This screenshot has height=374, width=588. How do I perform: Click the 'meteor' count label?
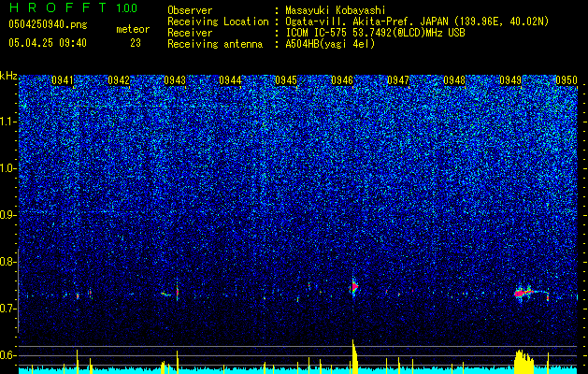pos(133,29)
